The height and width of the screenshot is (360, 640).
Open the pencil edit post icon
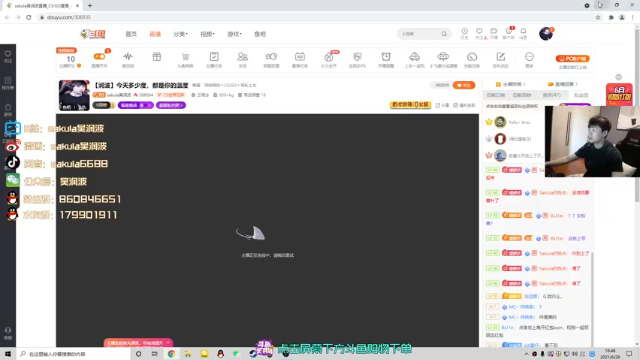[501, 57]
